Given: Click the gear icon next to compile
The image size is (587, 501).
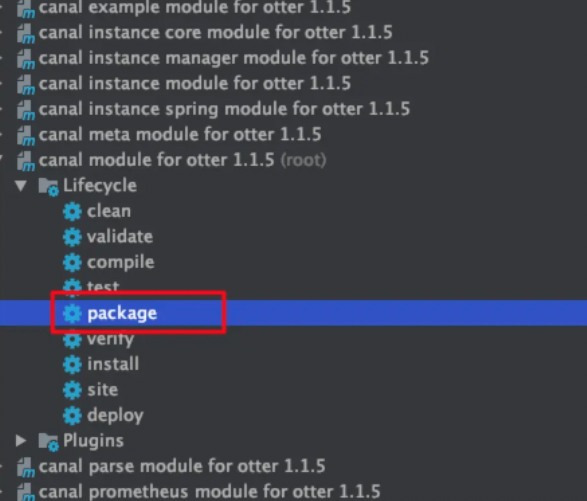Looking at the screenshot, I should pyautogui.click(x=72, y=262).
